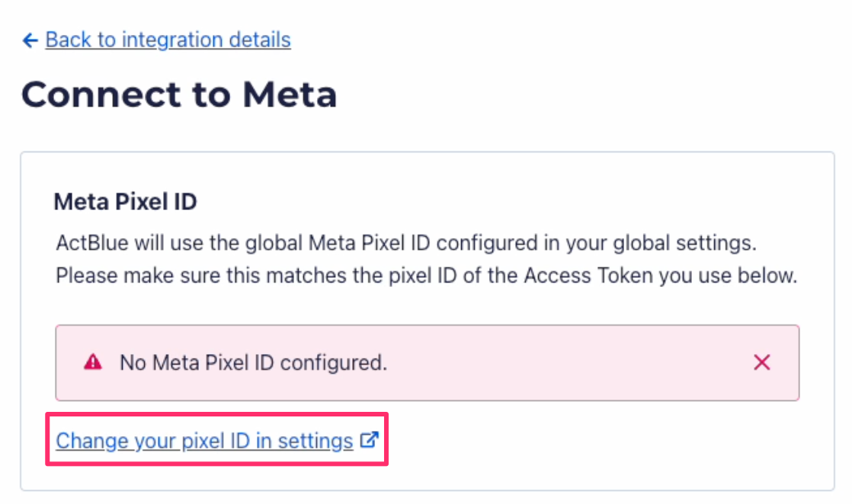Select the Meta Pixel ID section title
This screenshot has width=852, height=504.
(125, 202)
